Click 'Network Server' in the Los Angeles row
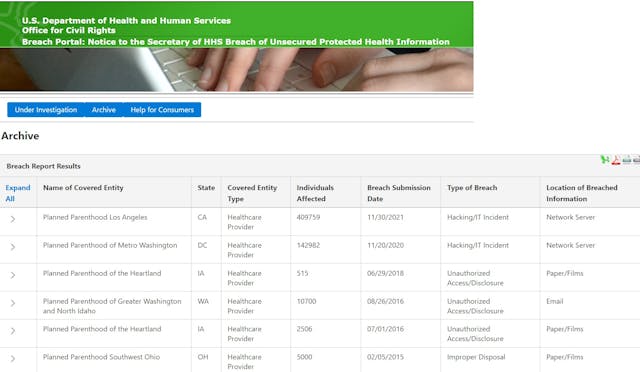This screenshot has height=372, width=640. [x=571, y=217]
